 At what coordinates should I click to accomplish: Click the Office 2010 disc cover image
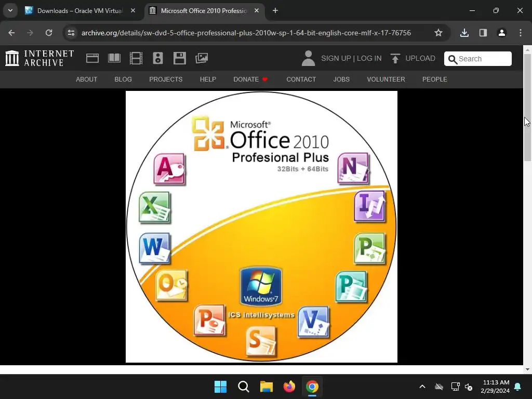click(x=261, y=227)
